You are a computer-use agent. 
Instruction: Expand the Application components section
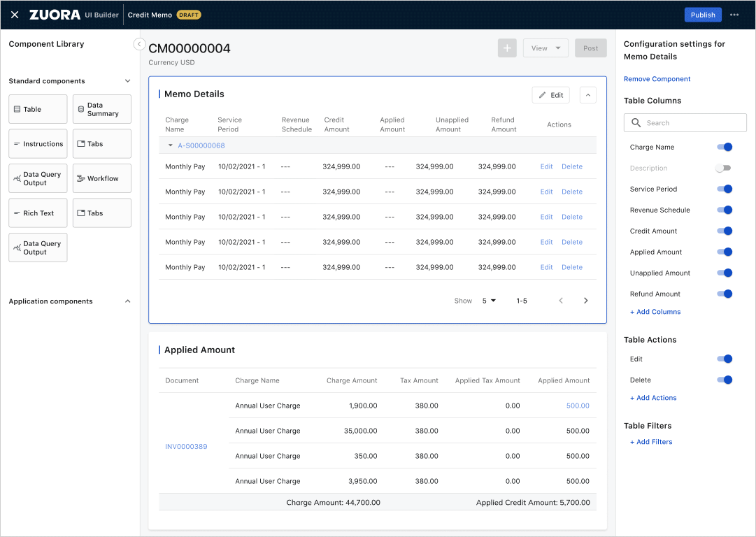128,301
